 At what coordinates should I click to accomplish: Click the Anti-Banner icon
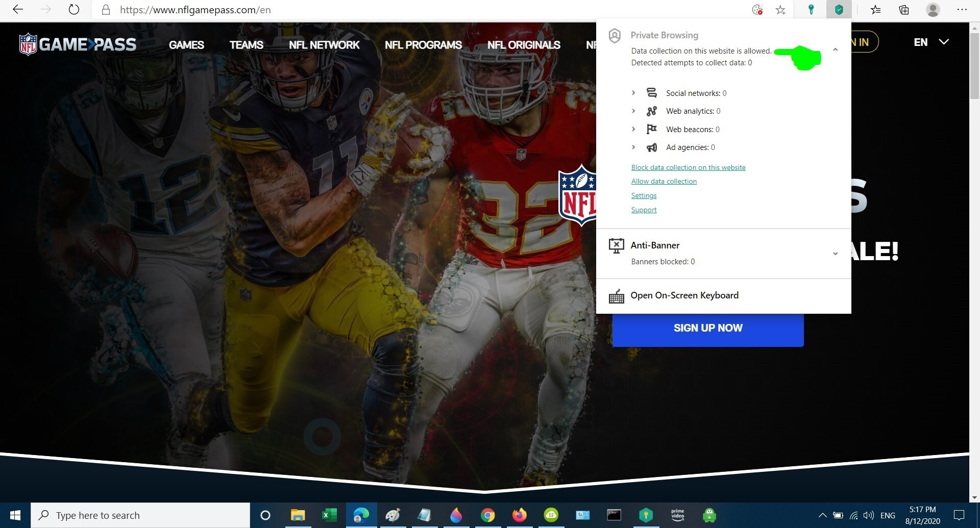[x=616, y=246]
